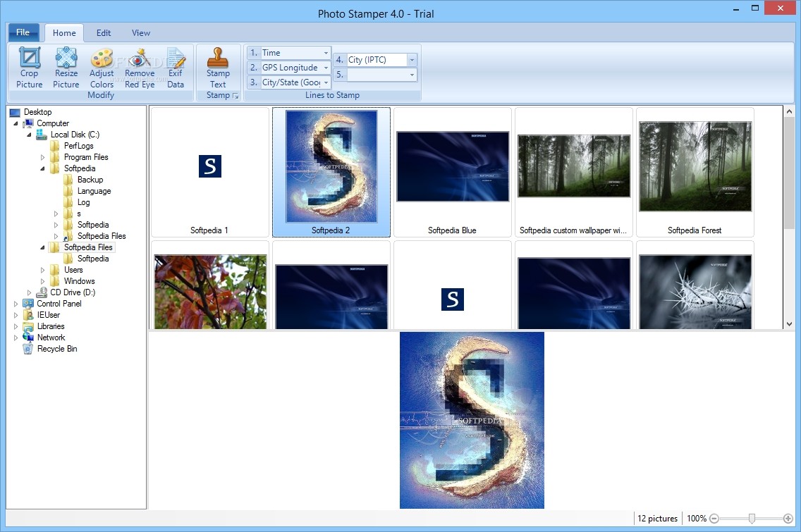Select the Softpedia Forest thumbnail

[695, 172]
